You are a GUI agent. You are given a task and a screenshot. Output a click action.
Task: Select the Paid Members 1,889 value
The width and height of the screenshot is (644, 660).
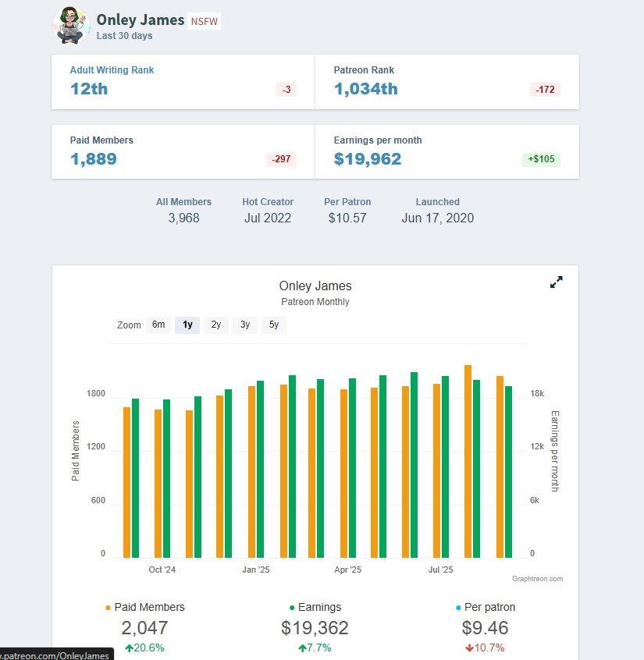[x=93, y=158]
